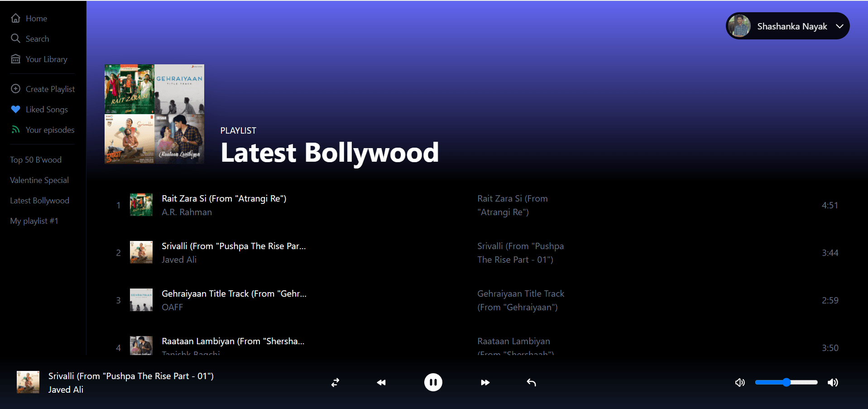
Task: Open Latest Bollywood playlist in sidebar
Action: click(x=39, y=201)
